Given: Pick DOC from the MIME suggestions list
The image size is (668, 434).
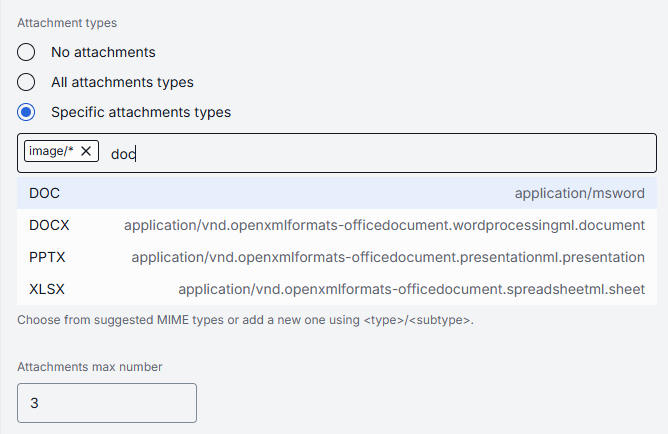Looking at the screenshot, I should coord(45,193).
